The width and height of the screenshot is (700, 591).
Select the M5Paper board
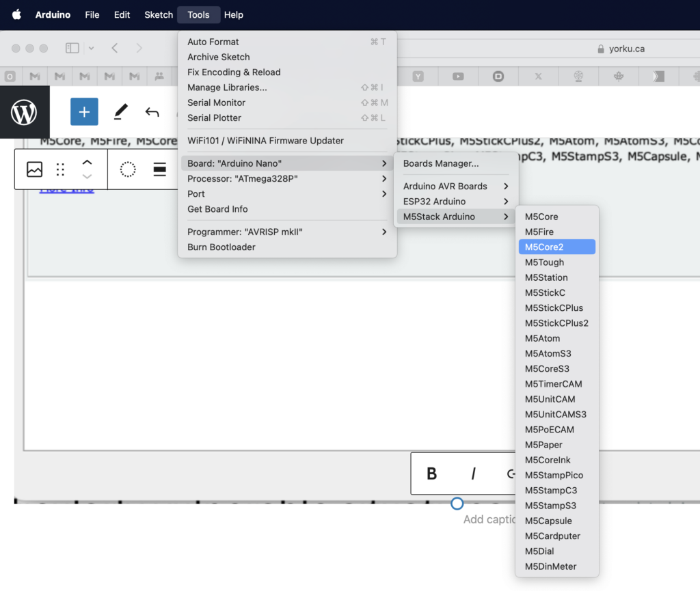[x=556, y=445]
